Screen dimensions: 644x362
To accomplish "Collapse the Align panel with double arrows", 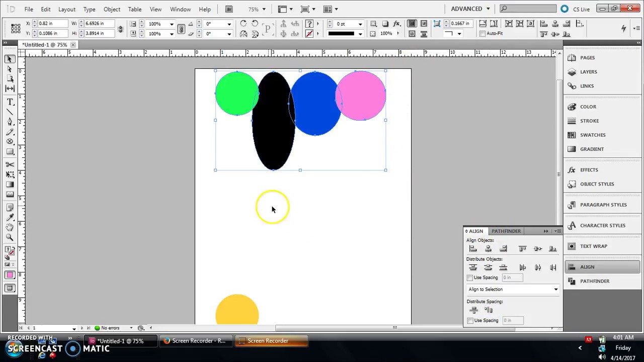I will [x=546, y=231].
